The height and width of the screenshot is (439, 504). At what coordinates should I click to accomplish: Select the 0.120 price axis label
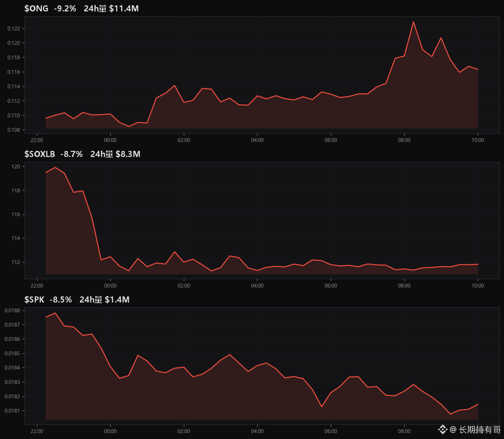[14, 43]
